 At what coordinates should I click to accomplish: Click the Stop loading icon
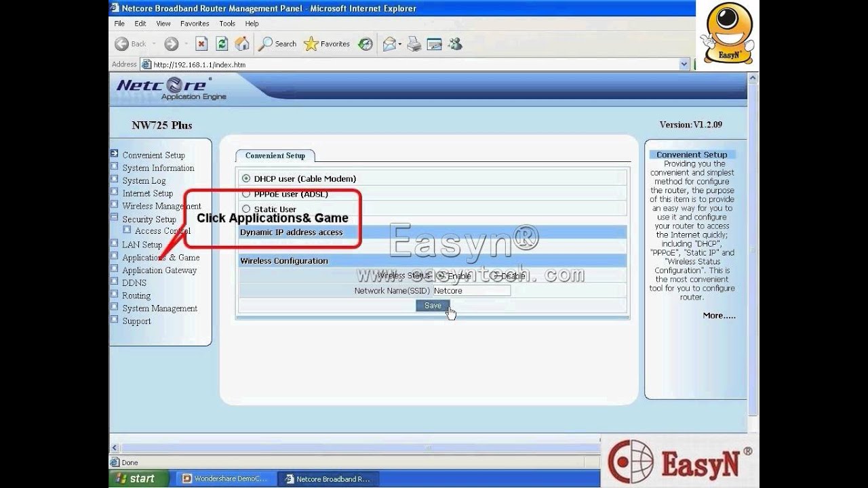tap(201, 44)
